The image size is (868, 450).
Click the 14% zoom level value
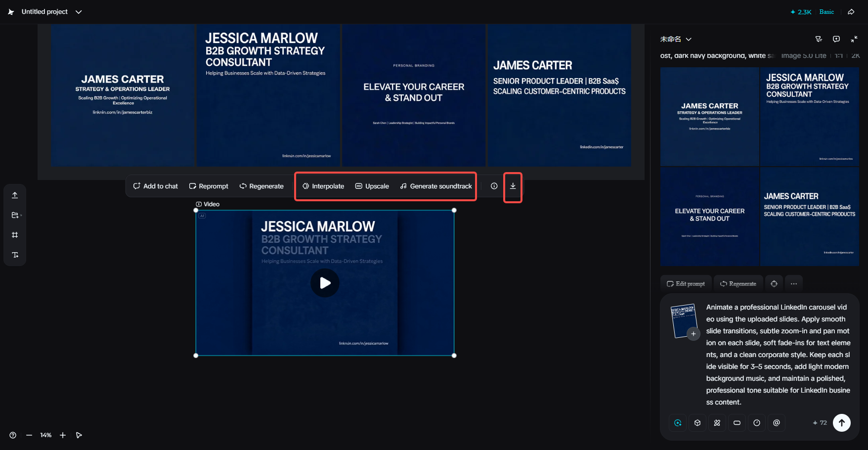click(46, 435)
